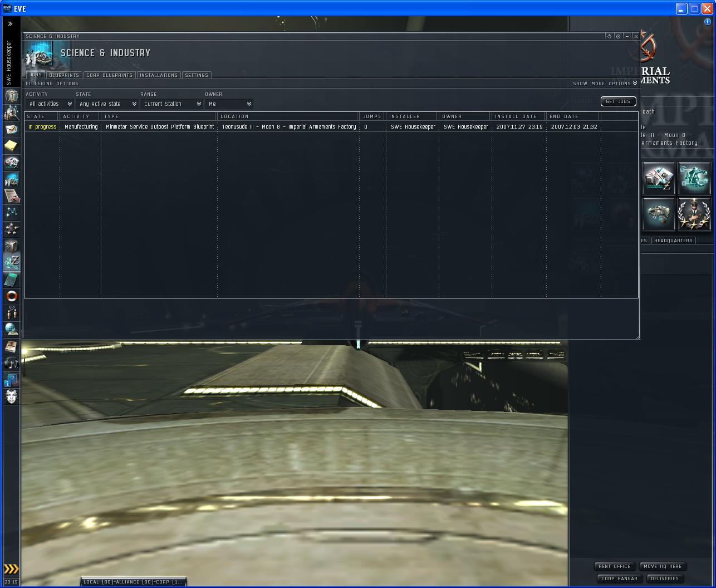Image resolution: width=716 pixels, height=588 pixels.
Task: Sort jobs by the State column header
Action: coord(42,116)
